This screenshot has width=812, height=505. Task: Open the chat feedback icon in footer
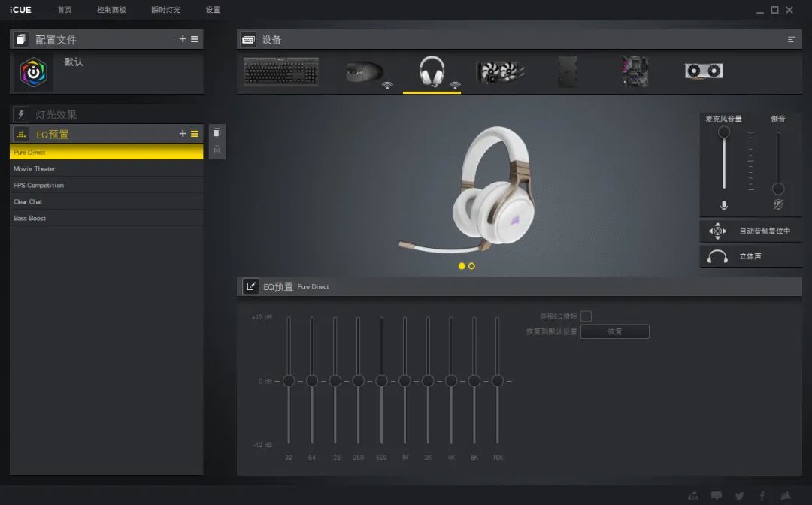point(717,496)
